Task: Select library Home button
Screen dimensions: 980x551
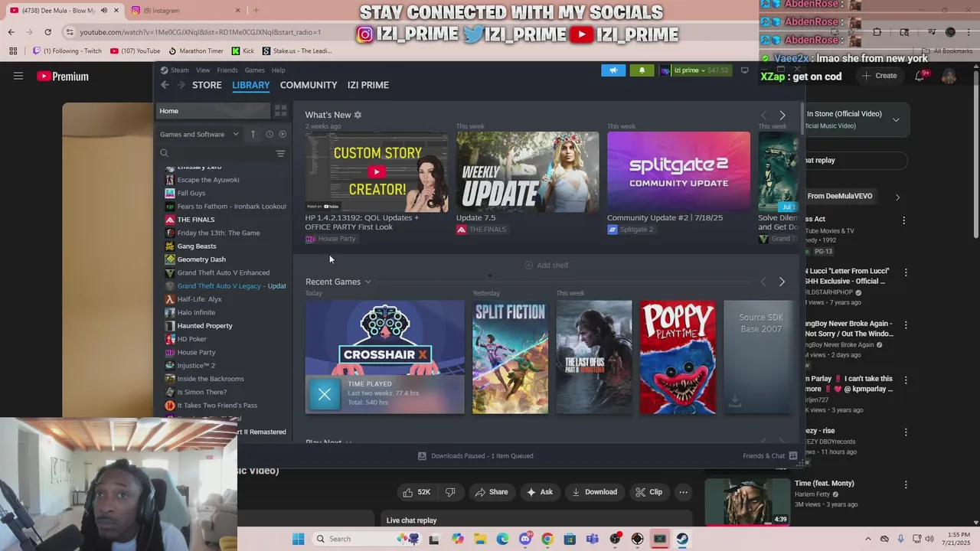Action: point(214,111)
